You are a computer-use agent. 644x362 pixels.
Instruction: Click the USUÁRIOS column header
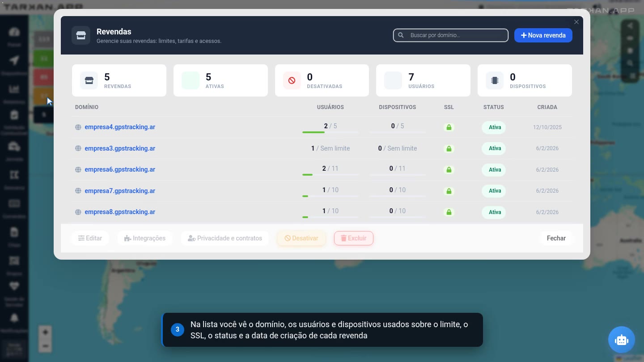tap(330, 107)
